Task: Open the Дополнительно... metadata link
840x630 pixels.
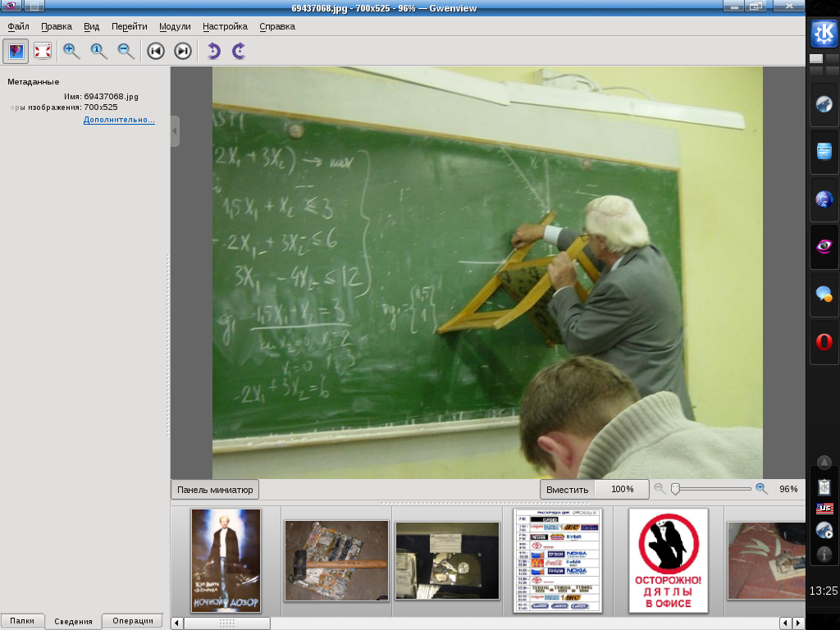Action: 119,120
